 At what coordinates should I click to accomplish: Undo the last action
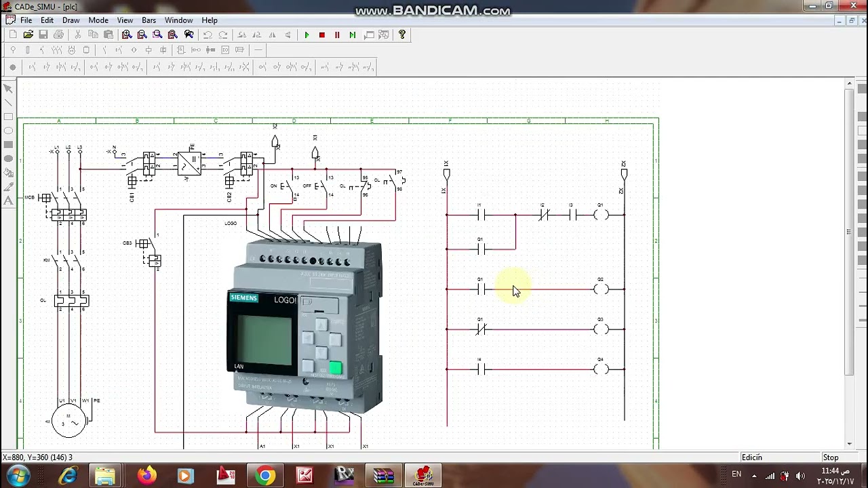208,35
